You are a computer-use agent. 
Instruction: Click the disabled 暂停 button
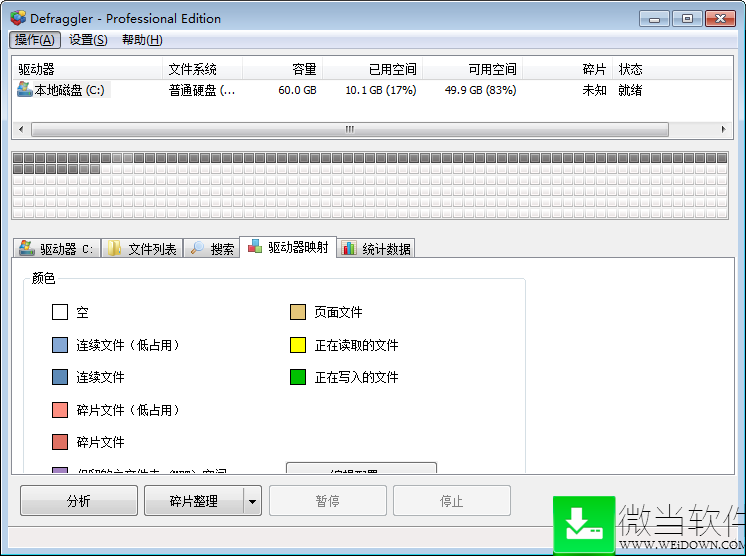(x=328, y=500)
